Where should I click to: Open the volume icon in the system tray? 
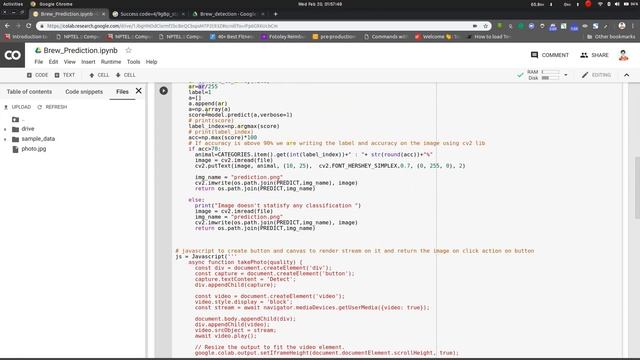point(617,4)
